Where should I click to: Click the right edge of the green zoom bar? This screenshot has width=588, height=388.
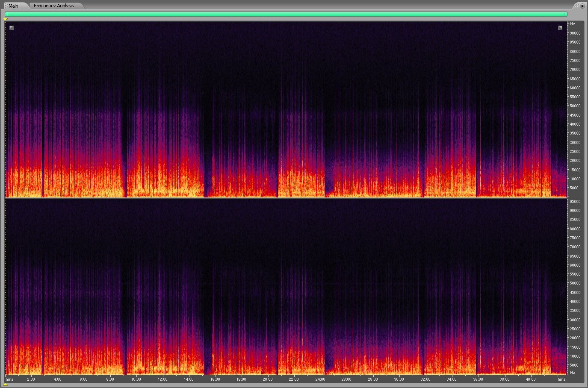coord(566,14)
